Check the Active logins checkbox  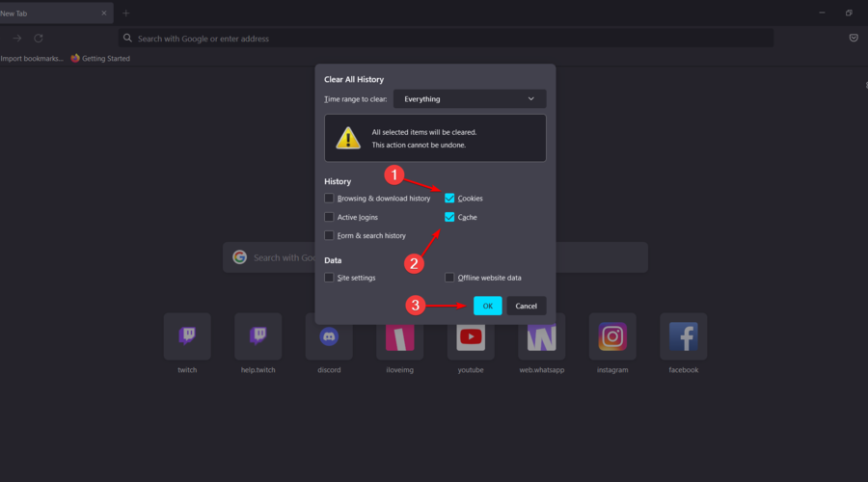tap(329, 217)
